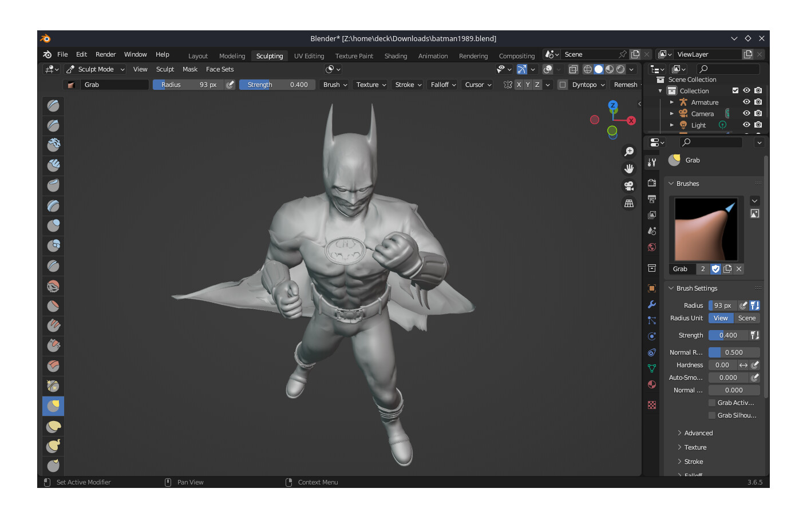Open the Tool properties tab

652,162
